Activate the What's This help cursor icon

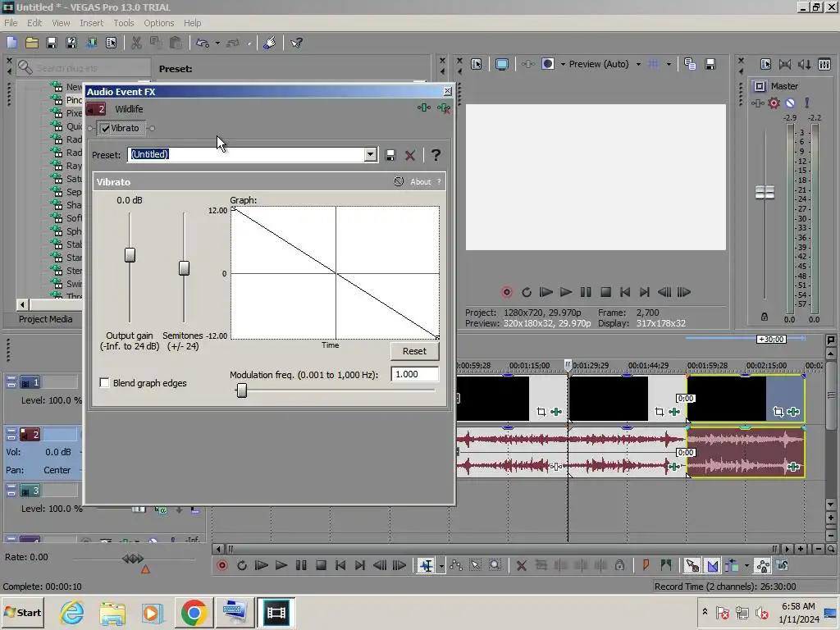click(x=296, y=43)
